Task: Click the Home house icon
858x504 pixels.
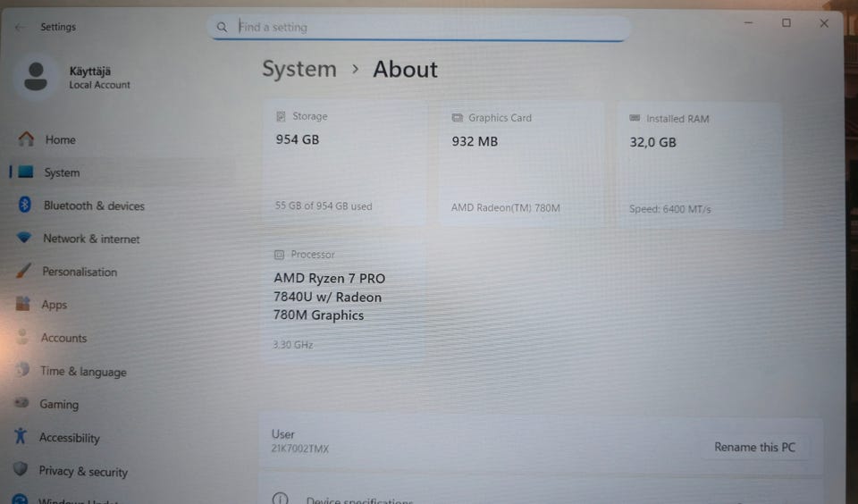Action: (26, 139)
